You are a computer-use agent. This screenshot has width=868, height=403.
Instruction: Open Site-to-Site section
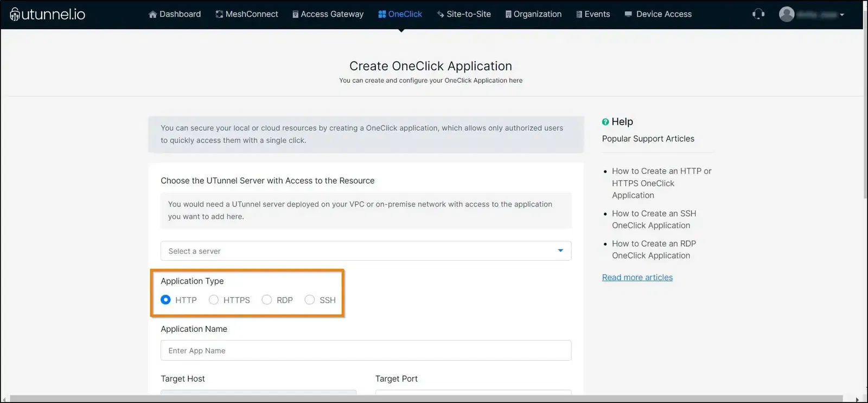(x=464, y=14)
